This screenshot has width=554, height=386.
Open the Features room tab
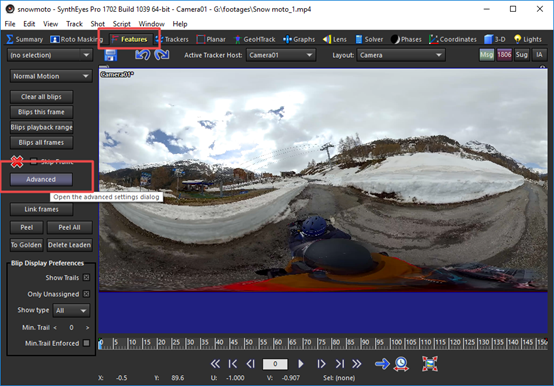pos(129,39)
